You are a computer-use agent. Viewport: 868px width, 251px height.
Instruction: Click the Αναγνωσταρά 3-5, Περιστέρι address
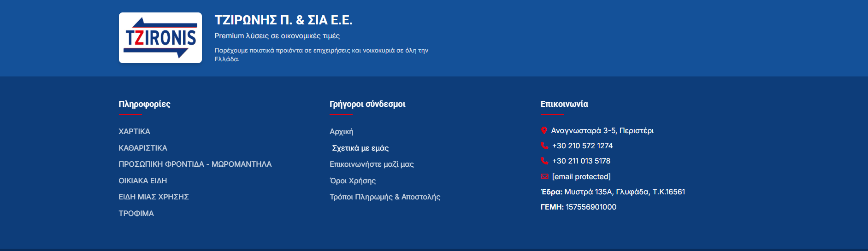[602, 131]
